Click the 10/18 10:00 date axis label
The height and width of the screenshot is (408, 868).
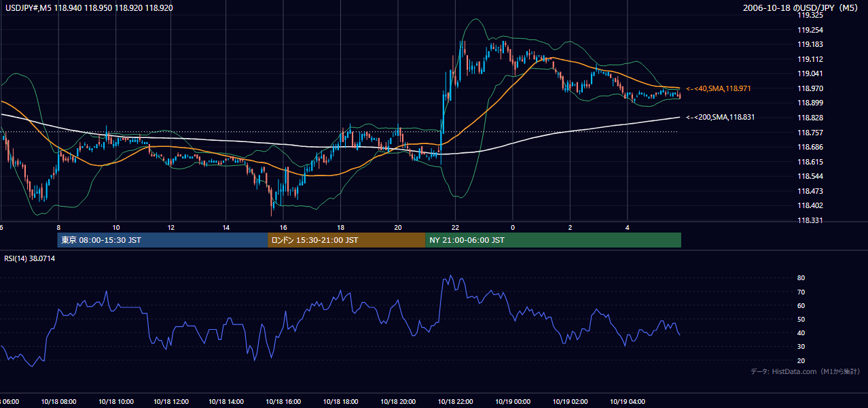point(115,402)
